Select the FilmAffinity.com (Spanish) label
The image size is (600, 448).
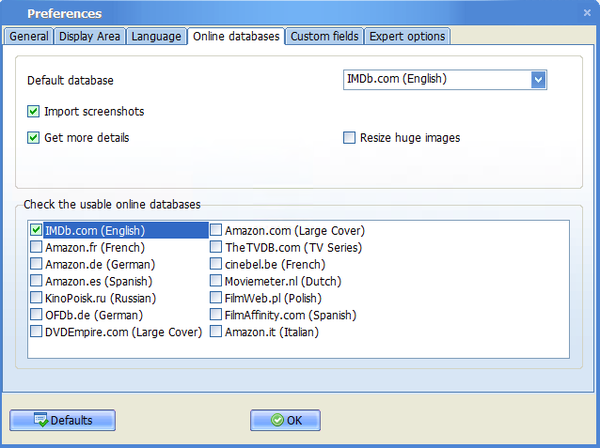coord(291,315)
